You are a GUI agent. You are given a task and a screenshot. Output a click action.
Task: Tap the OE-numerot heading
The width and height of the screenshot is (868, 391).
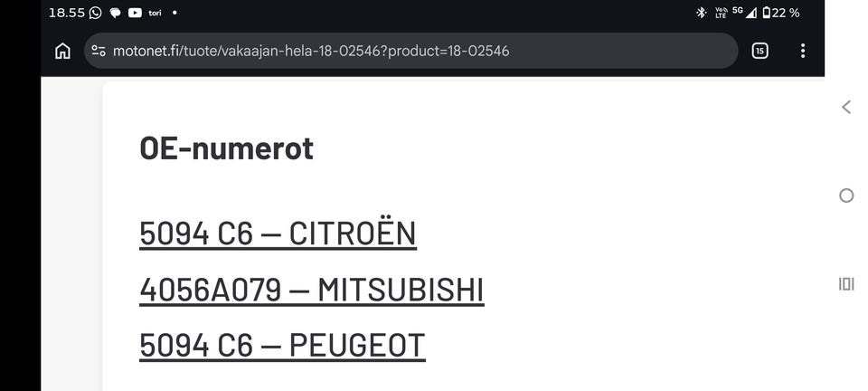tap(226, 148)
